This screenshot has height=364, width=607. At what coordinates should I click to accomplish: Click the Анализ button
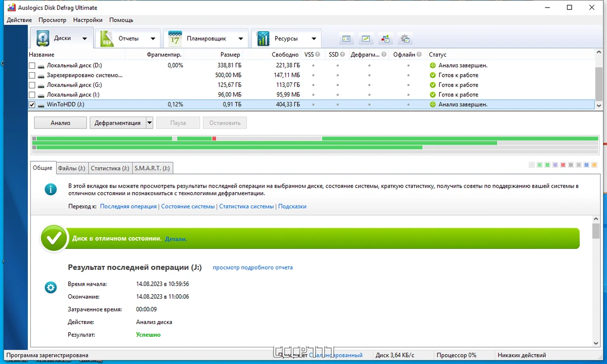coord(60,123)
